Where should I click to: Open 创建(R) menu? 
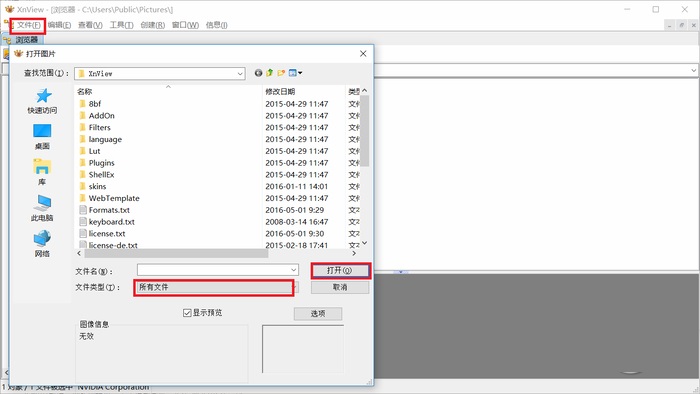tap(153, 25)
